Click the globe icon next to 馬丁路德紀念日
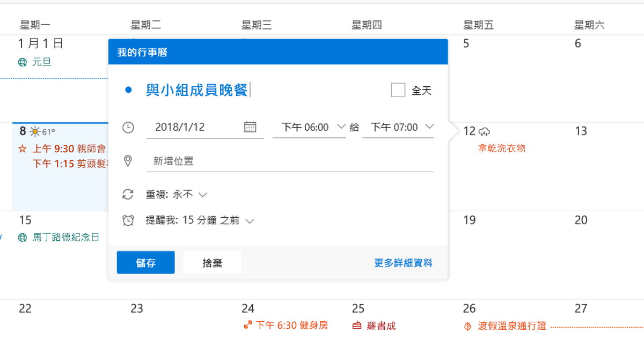The image size is (644, 362). pos(23,238)
